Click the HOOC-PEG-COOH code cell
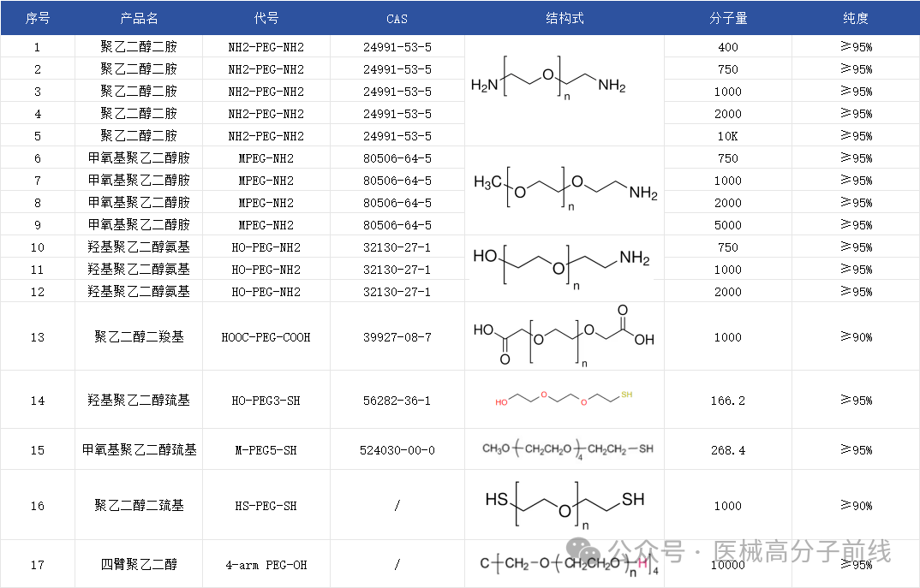The image size is (920, 588). (266, 337)
